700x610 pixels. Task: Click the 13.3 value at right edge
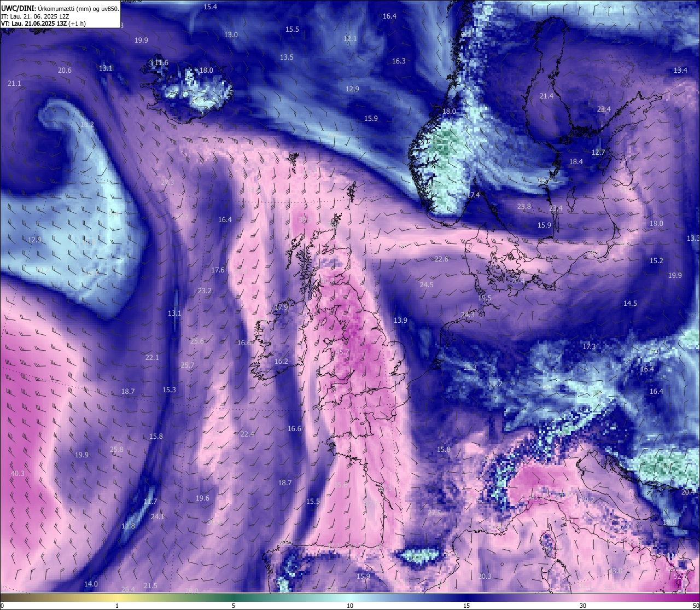693,238
